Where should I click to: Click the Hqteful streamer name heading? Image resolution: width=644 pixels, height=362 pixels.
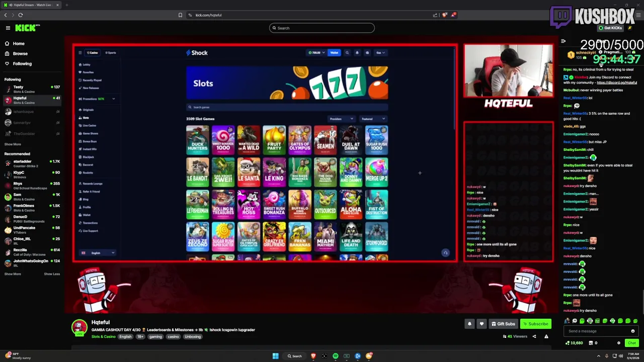point(101,322)
